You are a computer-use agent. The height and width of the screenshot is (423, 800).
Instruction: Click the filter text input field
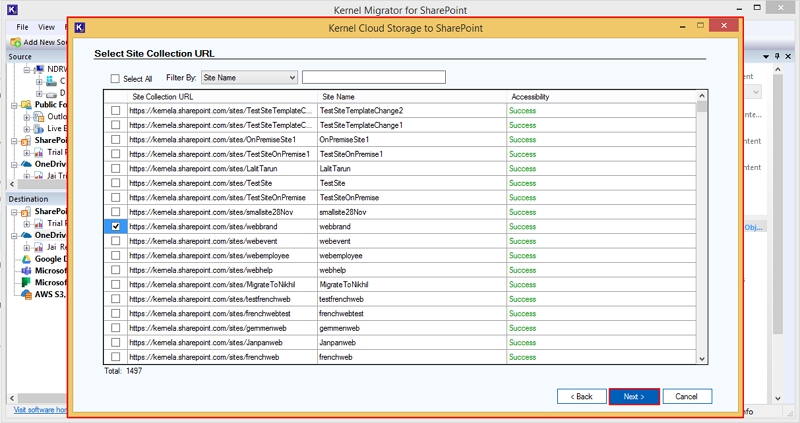pyautogui.click(x=373, y=77)
